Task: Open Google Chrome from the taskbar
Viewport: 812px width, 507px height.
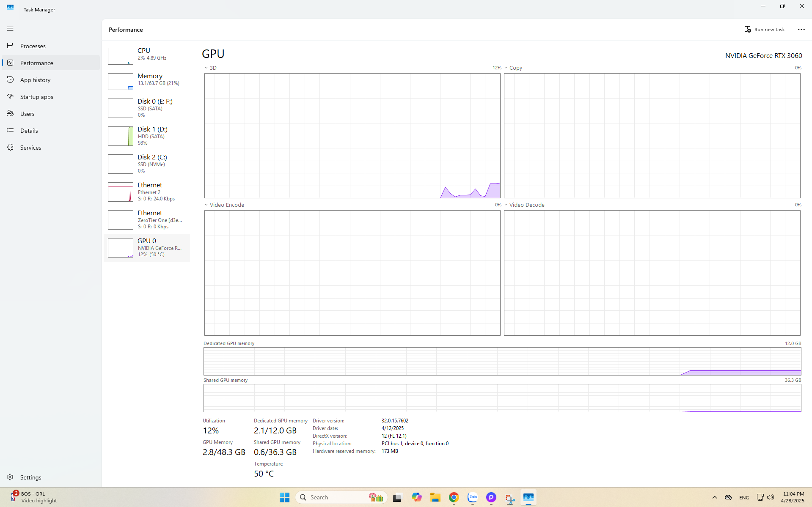Action: coord(454,497)
